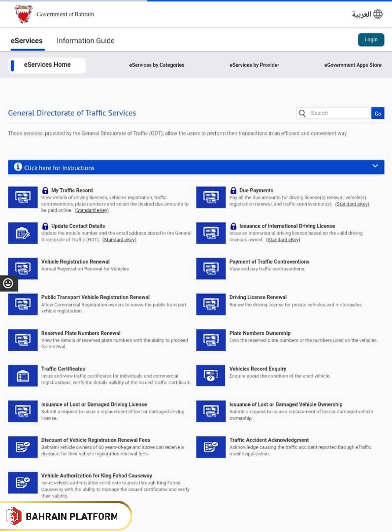Click the Vehicles Record Enquiry icon
Screen dimensions: 392x532
[211, 376]
